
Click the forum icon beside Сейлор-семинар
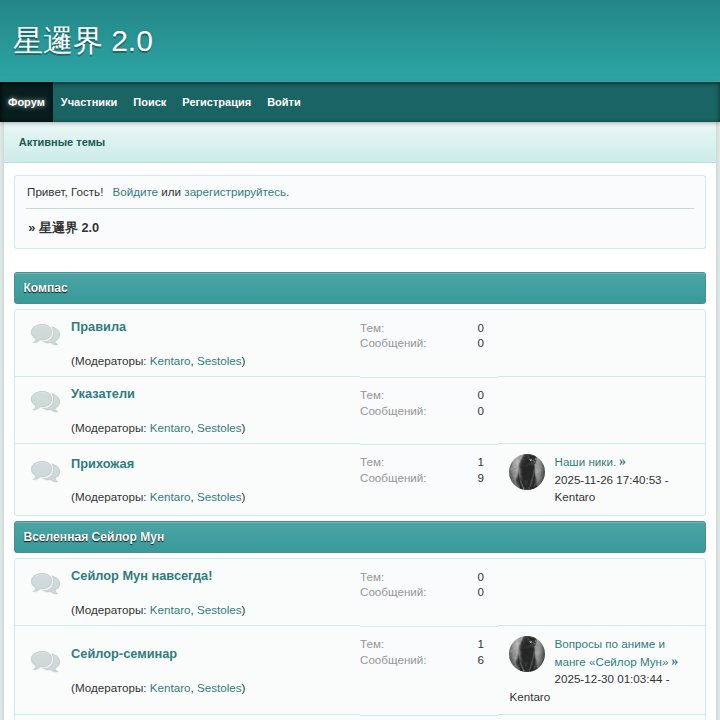[x=45, y=661]
